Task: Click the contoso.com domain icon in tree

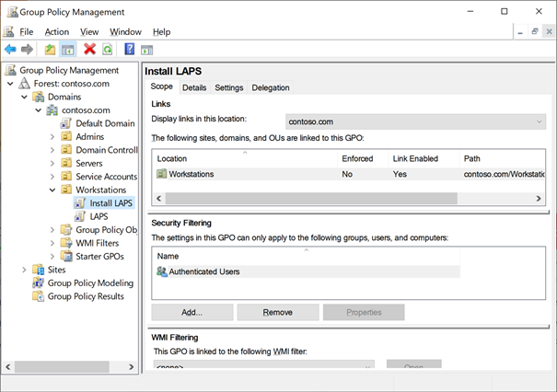Action: pyautogui.click(x=52, y=110)
